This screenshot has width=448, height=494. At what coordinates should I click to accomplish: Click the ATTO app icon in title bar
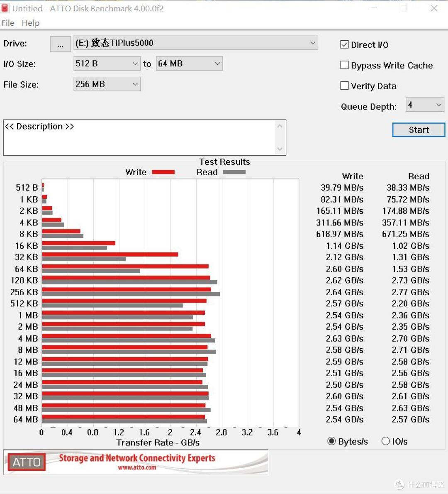(5, 8)
